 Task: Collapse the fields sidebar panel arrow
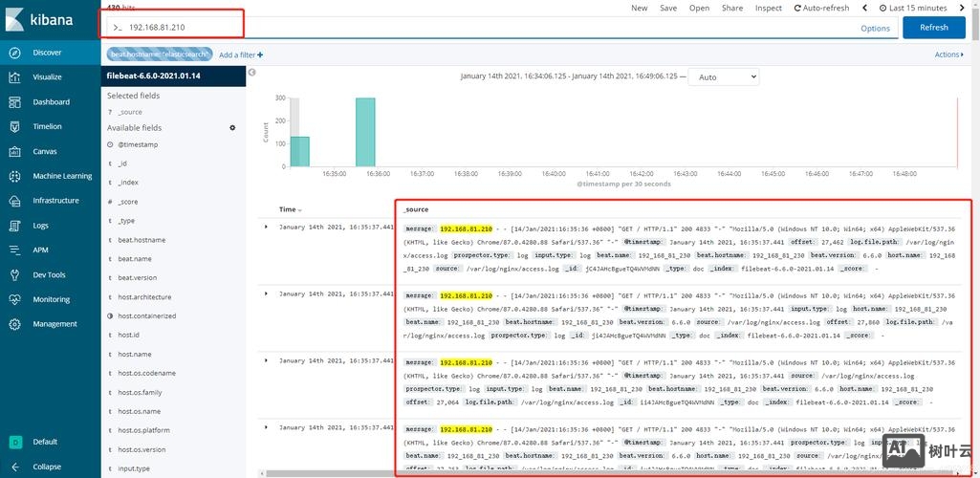252,73
